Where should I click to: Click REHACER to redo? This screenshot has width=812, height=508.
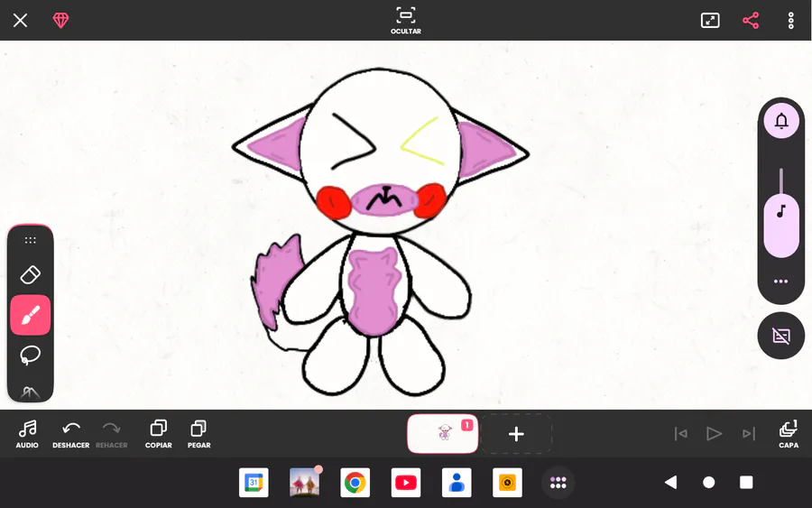pyautogui.click(x=111, y=434)
